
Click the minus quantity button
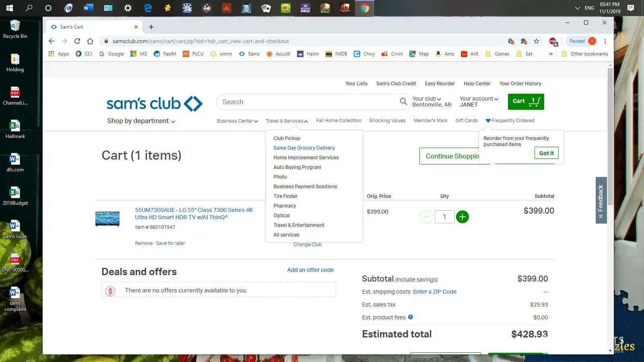pyautogui.click(x=426, y=217)
